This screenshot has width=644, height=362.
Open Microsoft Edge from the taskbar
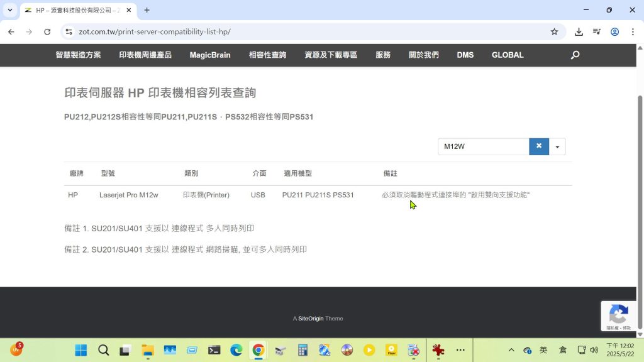[236, 350]
